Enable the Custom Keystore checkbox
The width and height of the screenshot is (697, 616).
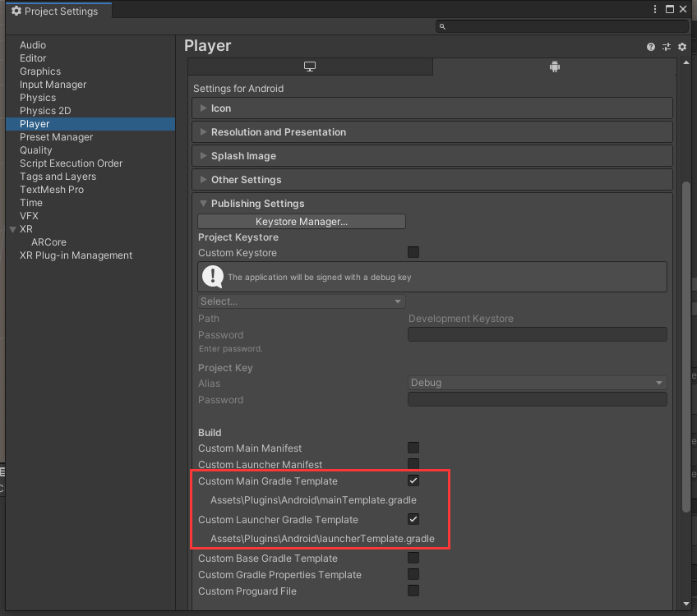click(x=413, y=252)
